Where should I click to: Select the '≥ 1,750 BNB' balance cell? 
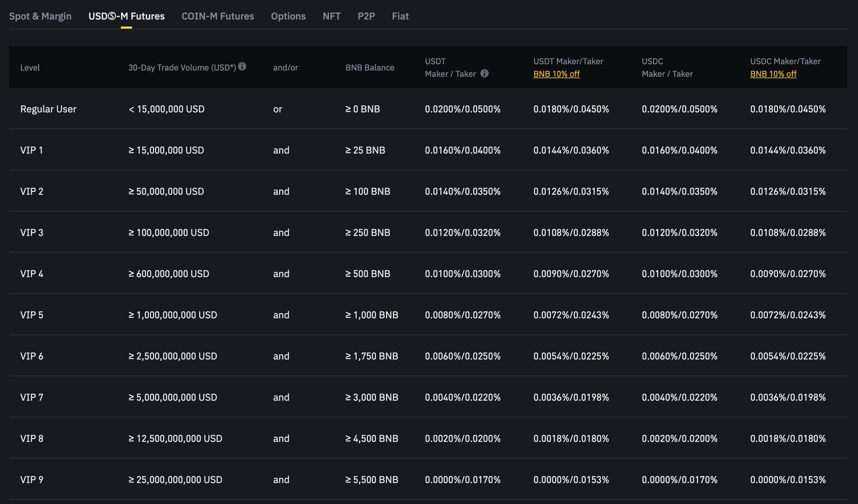tap(372, 356)
